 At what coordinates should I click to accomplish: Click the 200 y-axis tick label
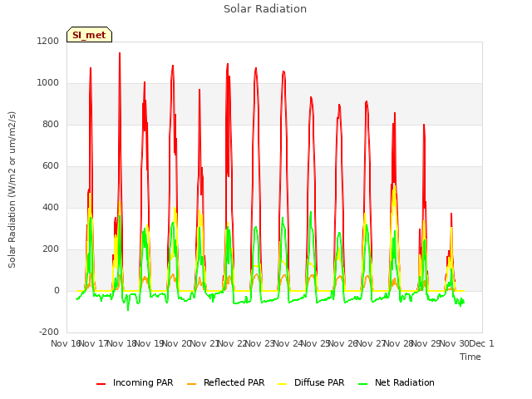click(51, 249)
